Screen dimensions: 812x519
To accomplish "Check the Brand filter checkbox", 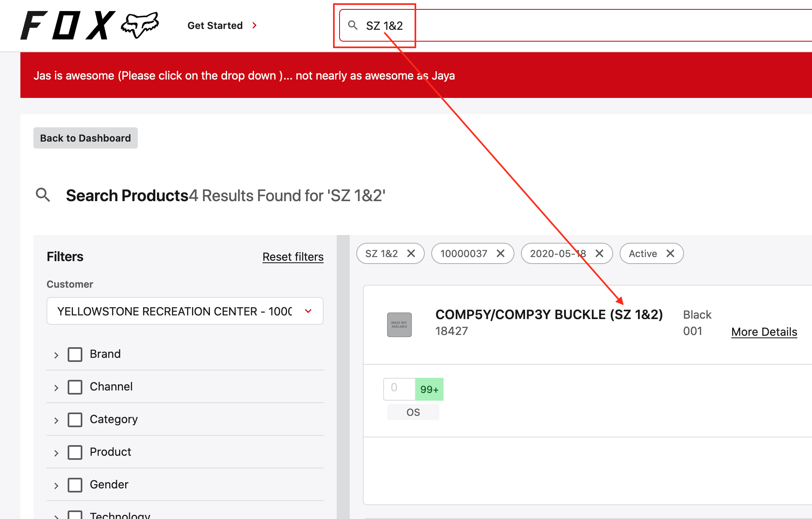I will tap(75, 354).
